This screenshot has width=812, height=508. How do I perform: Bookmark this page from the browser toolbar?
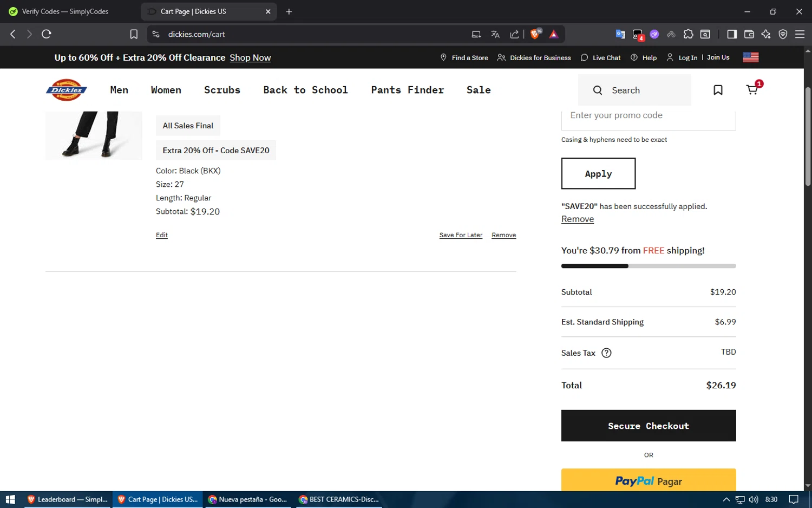pyautogui.click(x=134, y=34)
